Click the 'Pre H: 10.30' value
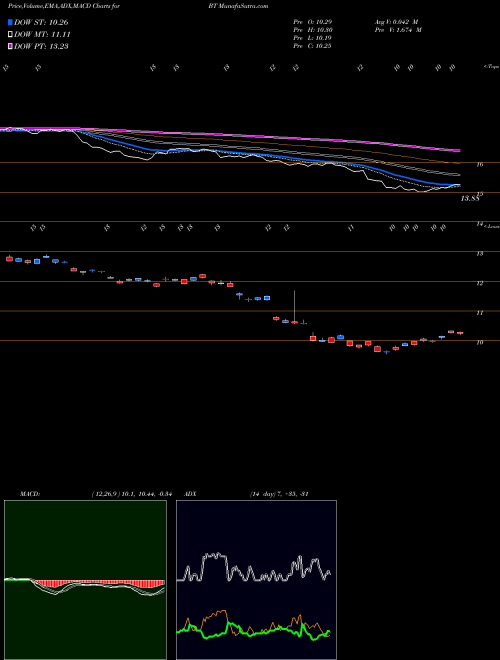The width and height of the screenshot is (500, 660). (x=312, y=30)
